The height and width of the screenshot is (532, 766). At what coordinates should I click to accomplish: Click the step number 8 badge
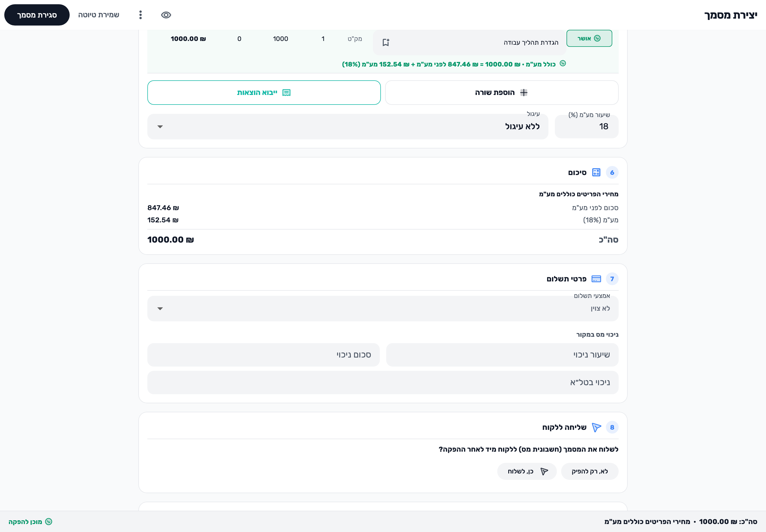pyautogui.click(x=612, y=427)
